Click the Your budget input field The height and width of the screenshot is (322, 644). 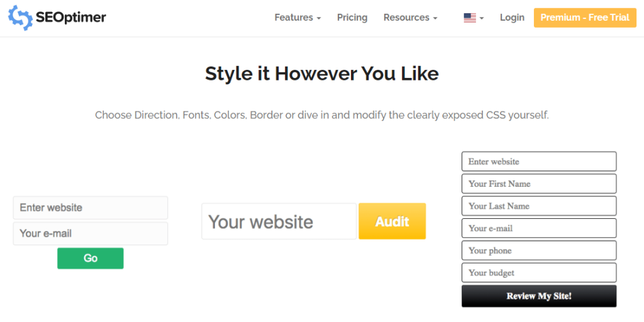[539, 273]
